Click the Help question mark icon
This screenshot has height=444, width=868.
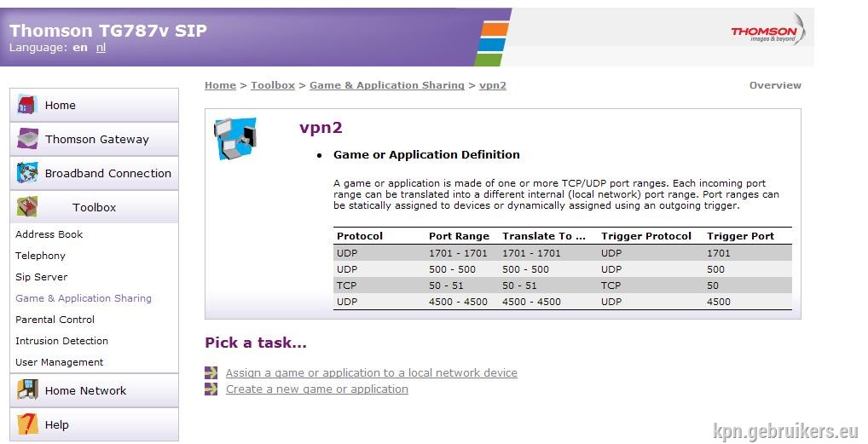click(x=27, y=424)
